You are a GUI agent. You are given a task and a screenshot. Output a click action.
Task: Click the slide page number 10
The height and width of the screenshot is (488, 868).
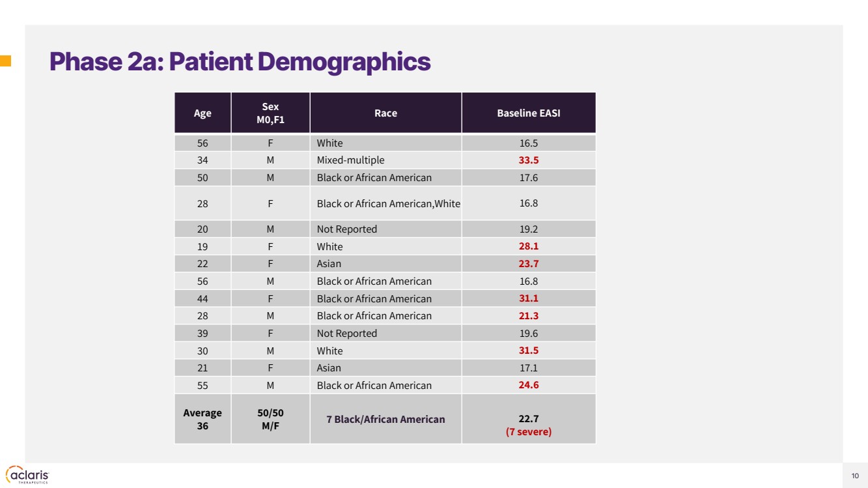tap(854, 476)
